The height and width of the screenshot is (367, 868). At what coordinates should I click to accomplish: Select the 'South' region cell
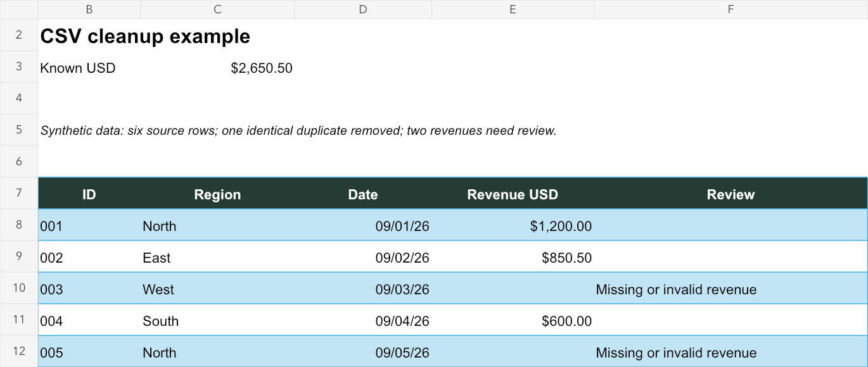click(x=217, y=320)
